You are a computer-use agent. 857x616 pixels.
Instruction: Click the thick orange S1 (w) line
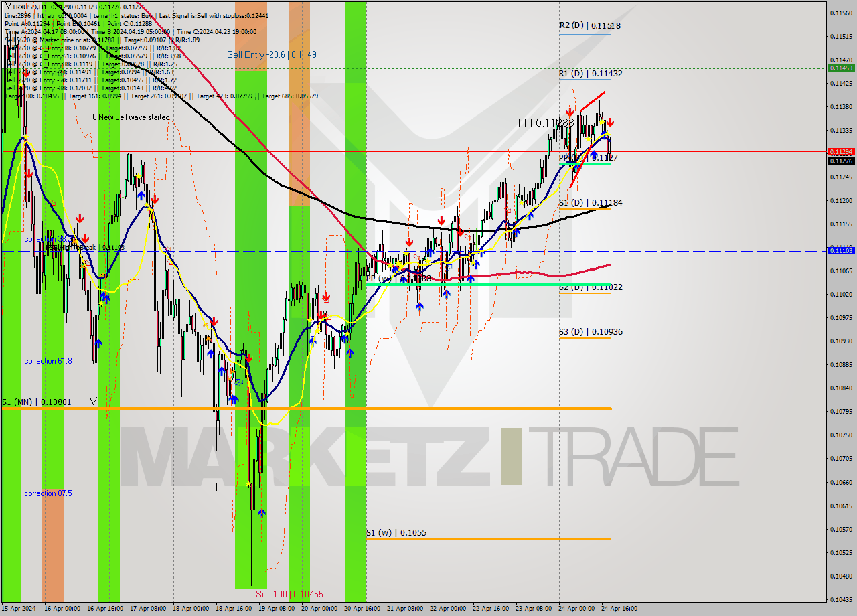coord(488,539)
